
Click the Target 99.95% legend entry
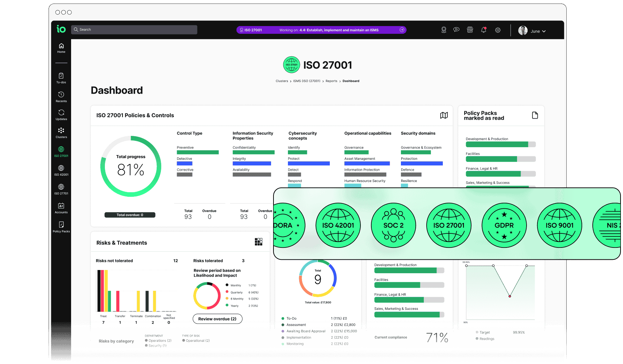click(x=500, y=332)
